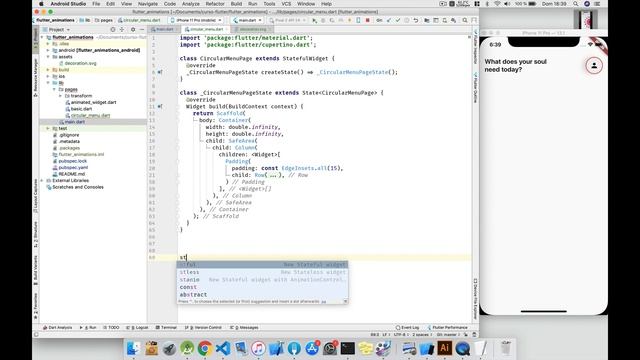
Task: Open the Flutter Outline side panel
Action: point(476,88)
